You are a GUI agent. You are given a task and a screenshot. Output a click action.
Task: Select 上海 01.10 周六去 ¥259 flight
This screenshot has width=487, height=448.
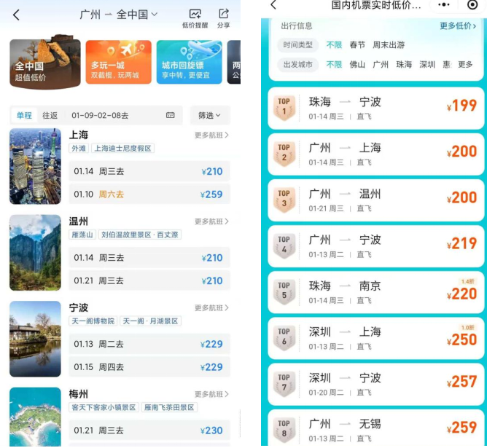(x=149, y=194)
